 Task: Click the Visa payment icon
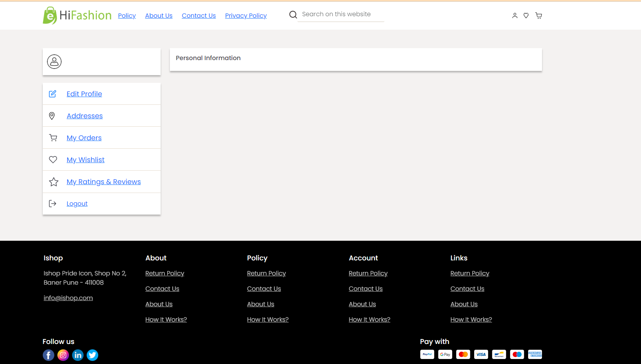481,354
